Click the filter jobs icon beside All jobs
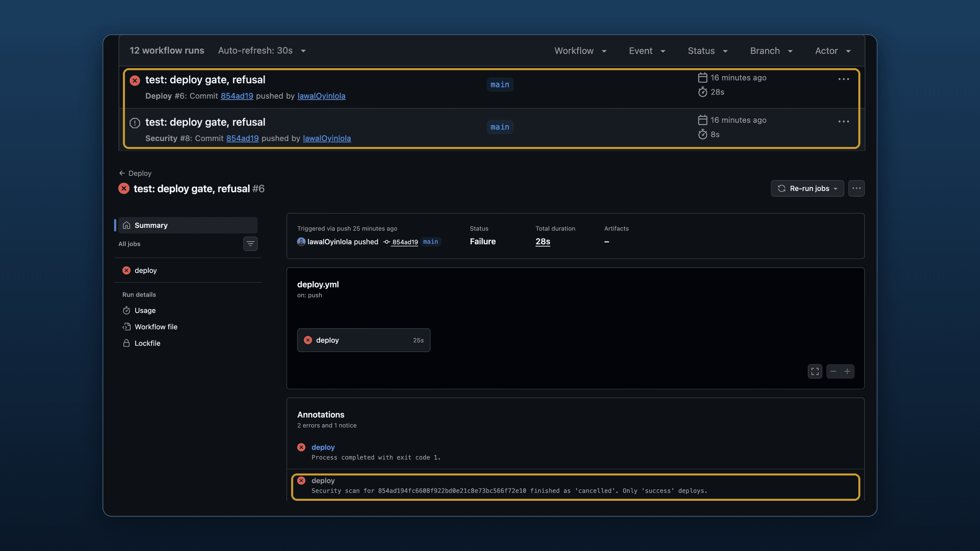The height and width of the screenshot is (551, 980). tap(250, 244)
